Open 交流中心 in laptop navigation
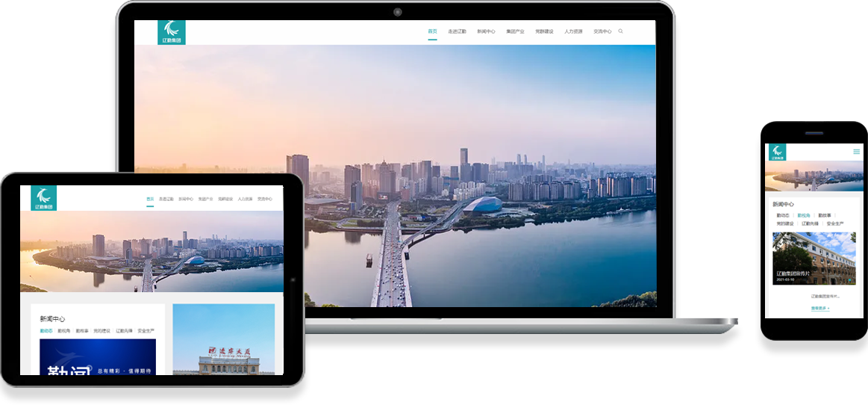This screenshot has height=405, width=868. pos(602,31)
